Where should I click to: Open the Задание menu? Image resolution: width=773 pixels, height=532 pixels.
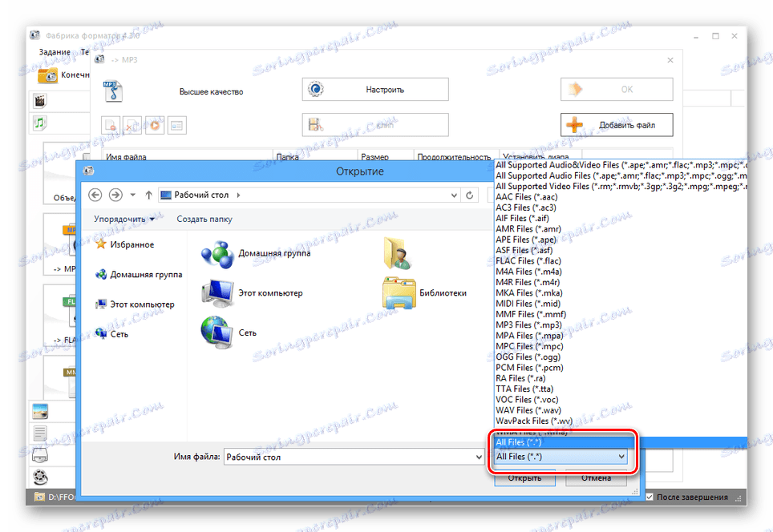(55, 52)
